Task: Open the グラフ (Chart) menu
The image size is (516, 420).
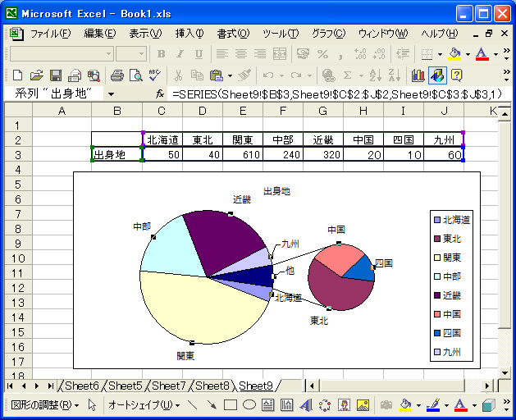Action: tap(328, 34)
